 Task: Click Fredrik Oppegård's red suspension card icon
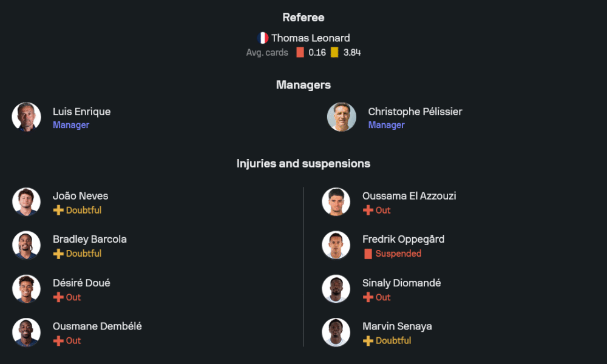click(x=368, y=254)
